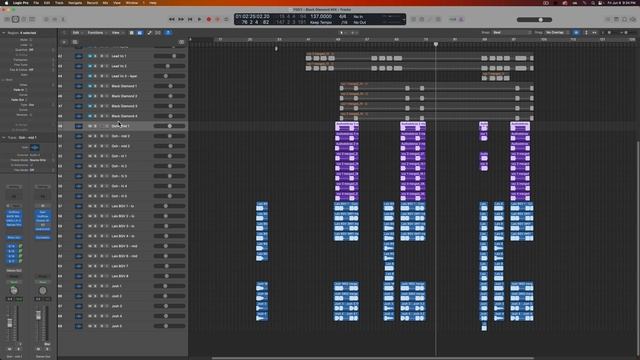Click the Rewind transport button
The width and height of the screenshot is (640, 360).
[x=172, y=19]
